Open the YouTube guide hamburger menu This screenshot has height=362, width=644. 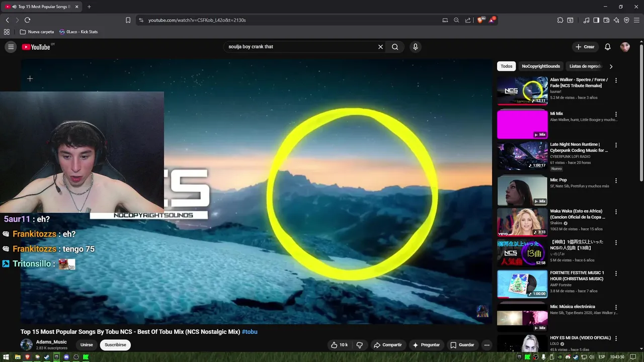tap(11, 47)
